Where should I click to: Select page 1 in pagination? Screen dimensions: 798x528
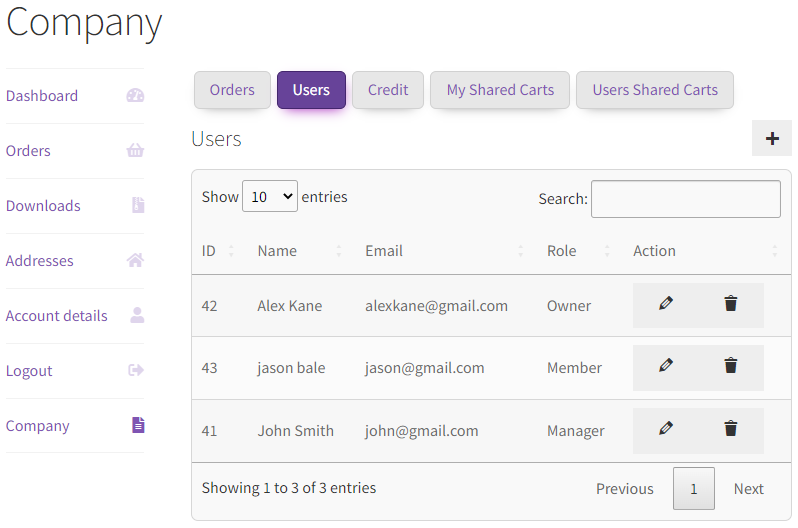click(x=694, y=489)
